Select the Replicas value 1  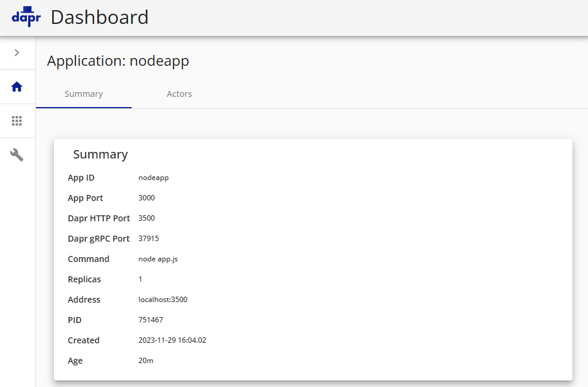pos(140,279)
